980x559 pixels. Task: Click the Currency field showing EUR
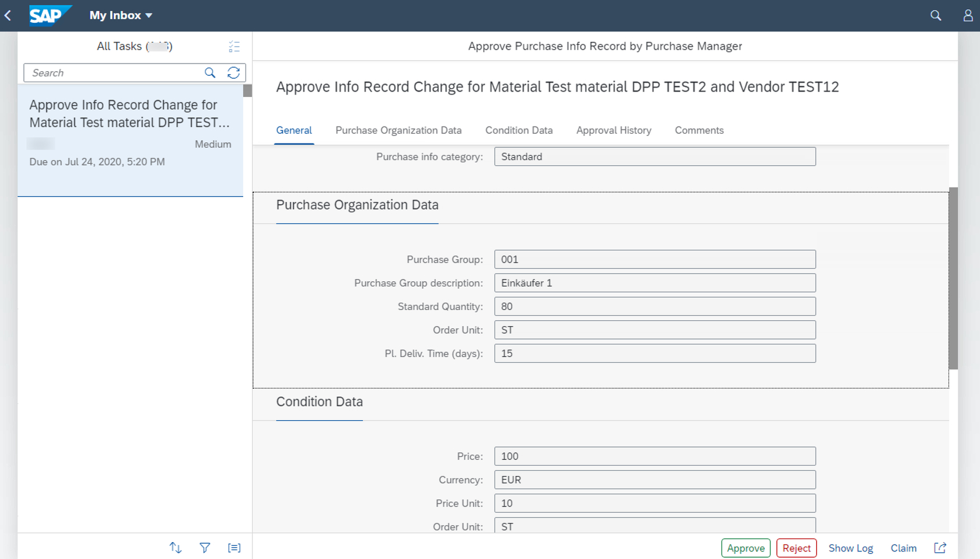click(655, 480)
